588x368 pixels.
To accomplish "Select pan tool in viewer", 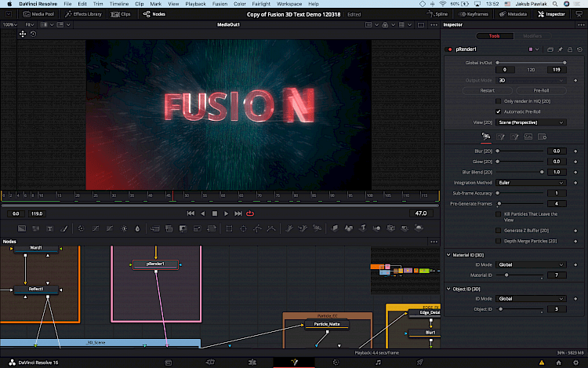I will pyautogui.click(x=23, y=34).
